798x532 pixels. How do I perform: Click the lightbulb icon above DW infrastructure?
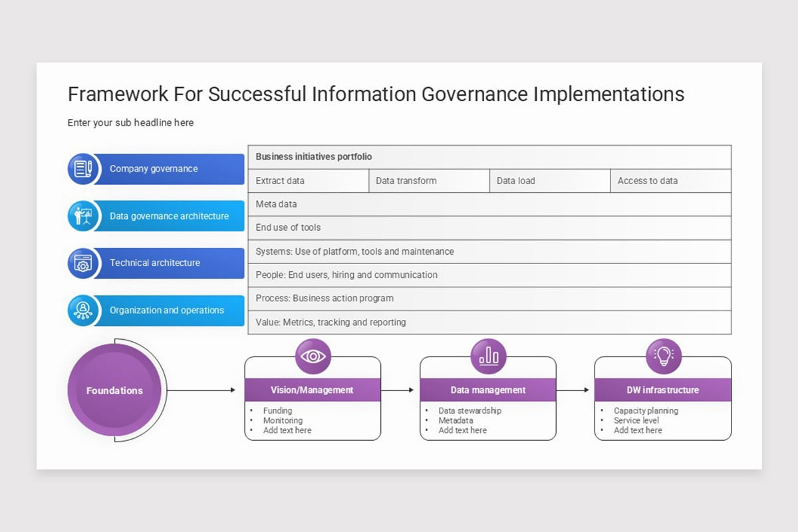click(x=664, y=356)
